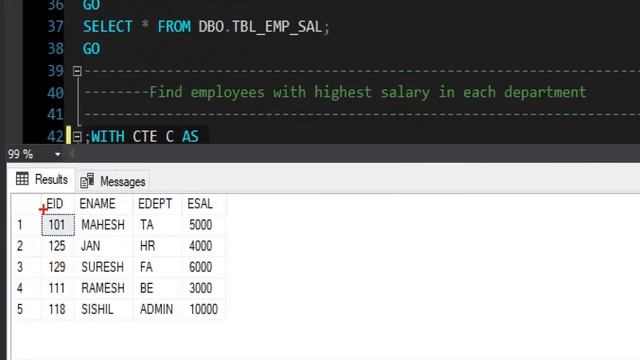The width and height of the screenshot is (640, 360).
Task: Click the JAN name cell
Action: (x=104, y=246)
